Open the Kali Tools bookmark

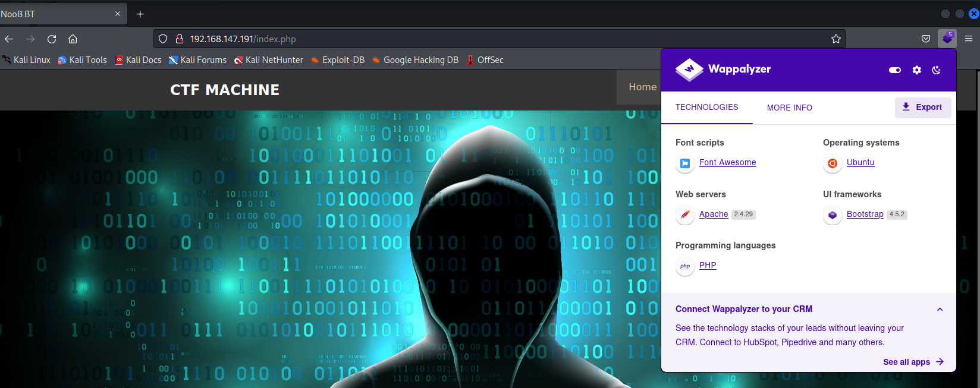click(82, 60)
